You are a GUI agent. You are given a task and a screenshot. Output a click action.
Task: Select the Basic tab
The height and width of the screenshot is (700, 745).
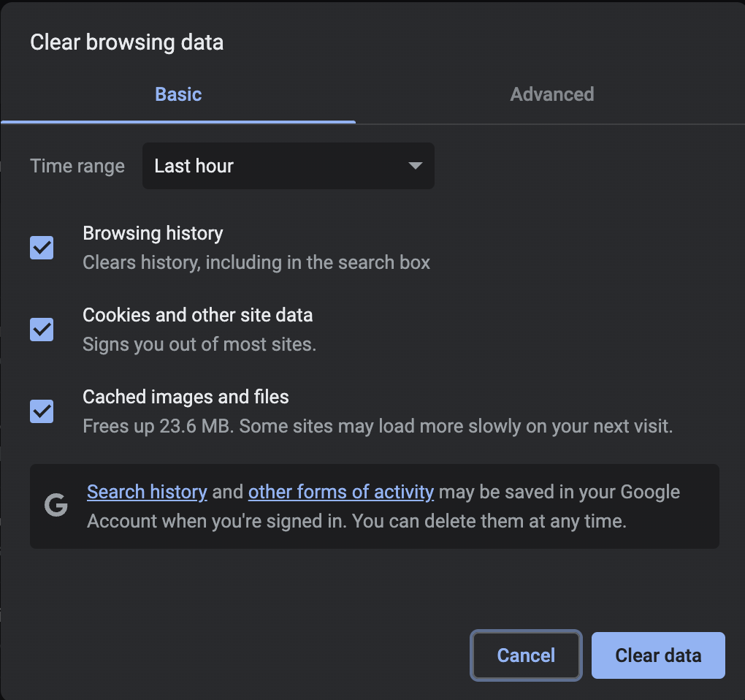[177, 94]
